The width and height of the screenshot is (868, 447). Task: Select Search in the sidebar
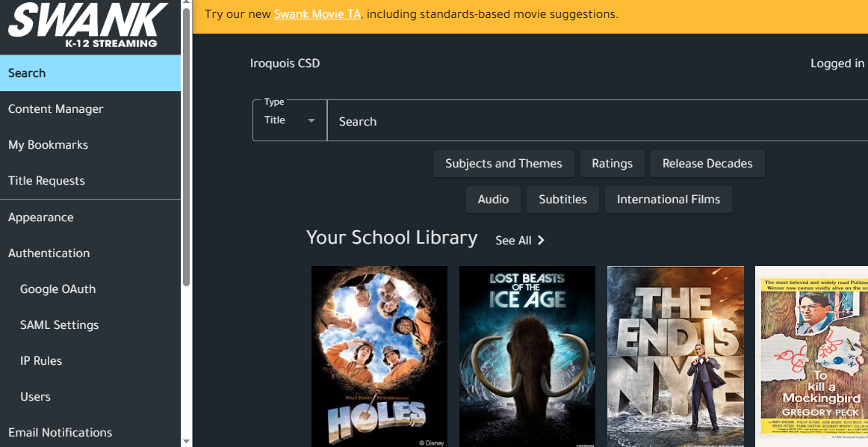90,73
